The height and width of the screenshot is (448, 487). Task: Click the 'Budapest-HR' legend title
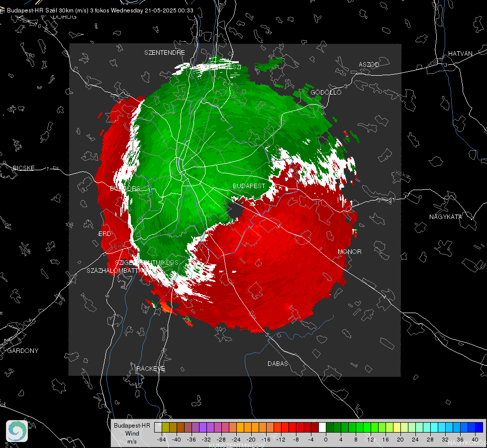[132, 425]
